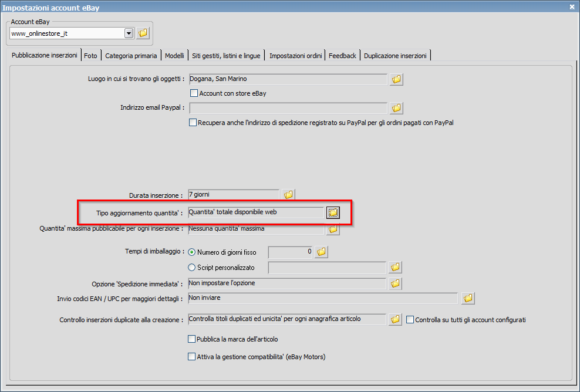This screenshot has height=392, width=580.
Task: Tick Controlla su tutti gli account configurati
Action: point(410,319)
